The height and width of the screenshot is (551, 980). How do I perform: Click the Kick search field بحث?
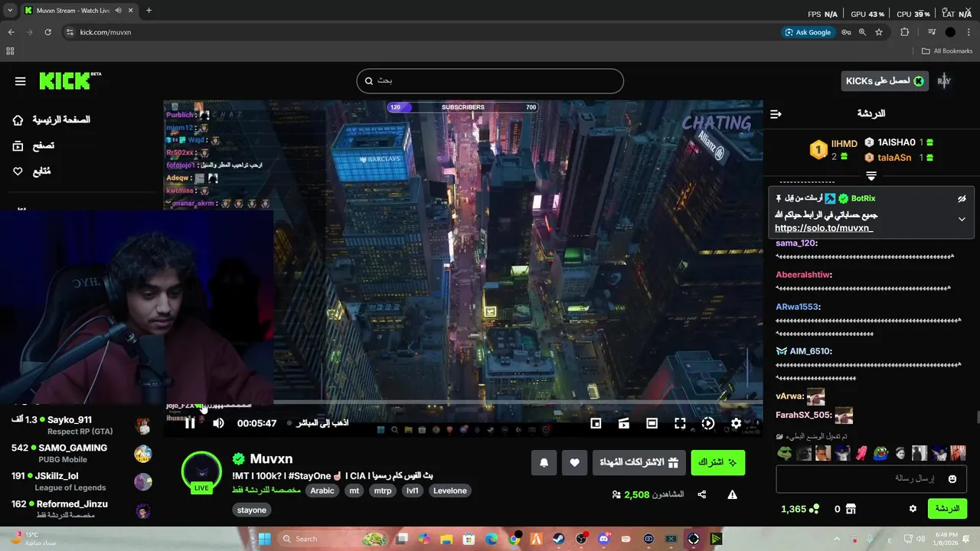[490, 80]
